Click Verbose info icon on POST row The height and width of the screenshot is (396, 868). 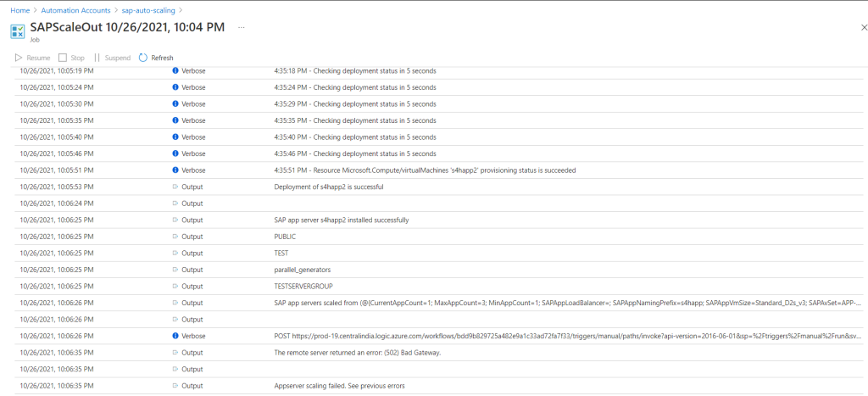(x=175, y=336)
